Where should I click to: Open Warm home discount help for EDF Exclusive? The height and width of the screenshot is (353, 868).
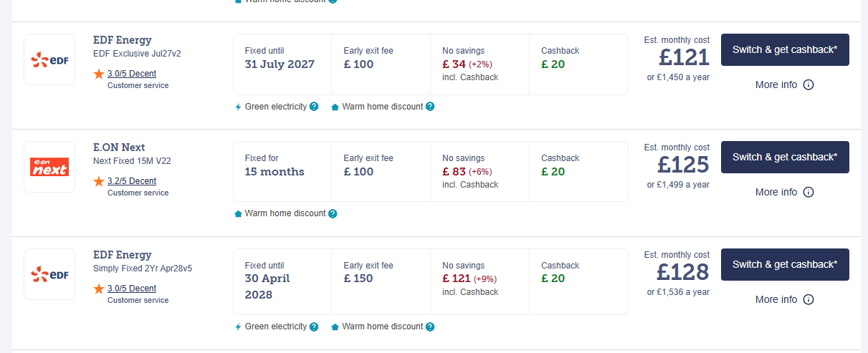[430, 107]
